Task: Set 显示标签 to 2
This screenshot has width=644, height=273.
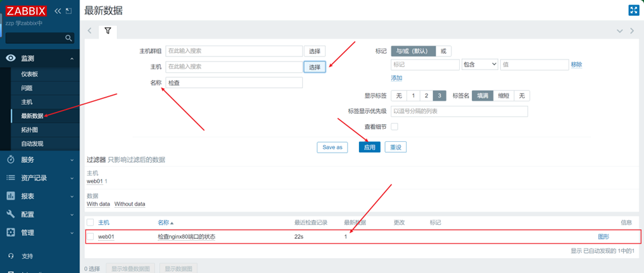Action: click(426, 96)
